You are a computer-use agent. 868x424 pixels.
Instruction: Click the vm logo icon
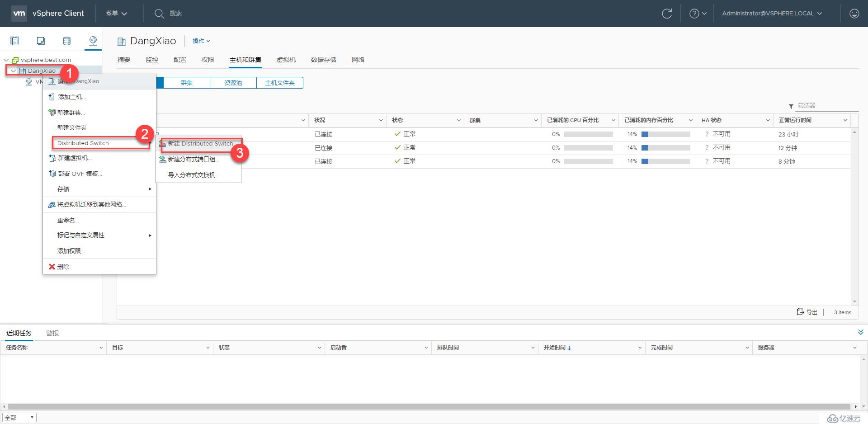19,13
